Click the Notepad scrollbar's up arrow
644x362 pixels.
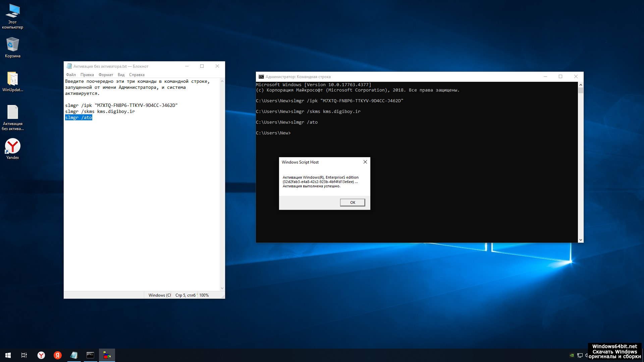(x=222, y=81)
